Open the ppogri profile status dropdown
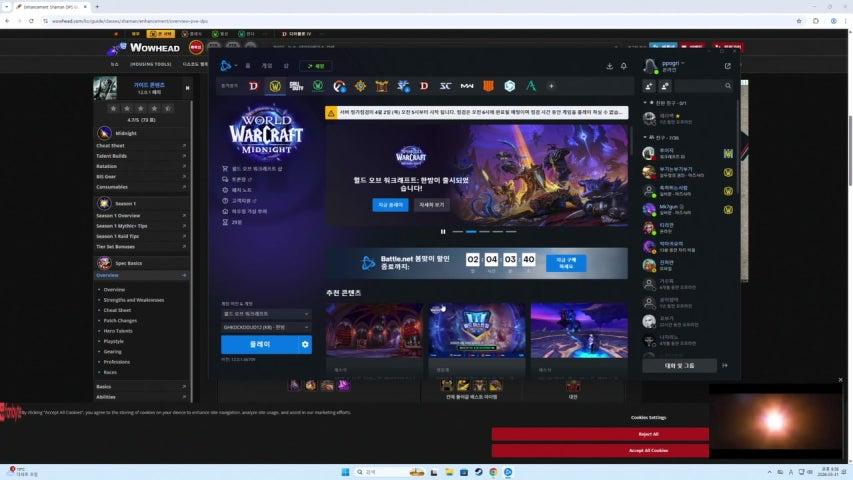The width and height of the screenshot is (853, 480). click(x=673, y=63)
